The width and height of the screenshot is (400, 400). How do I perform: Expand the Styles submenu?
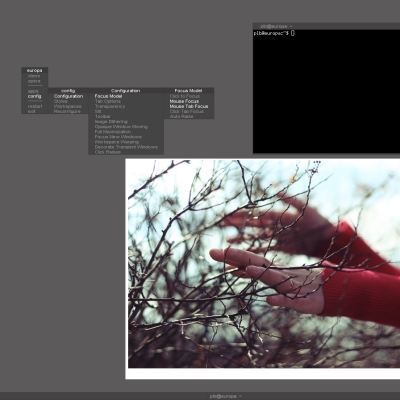(x=68, y=101)
